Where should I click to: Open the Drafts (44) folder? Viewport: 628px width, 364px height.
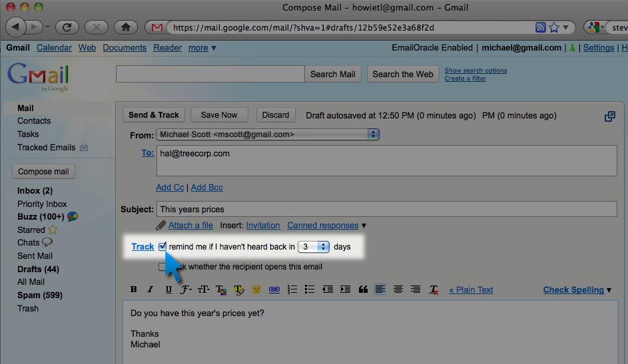(38, 270)
